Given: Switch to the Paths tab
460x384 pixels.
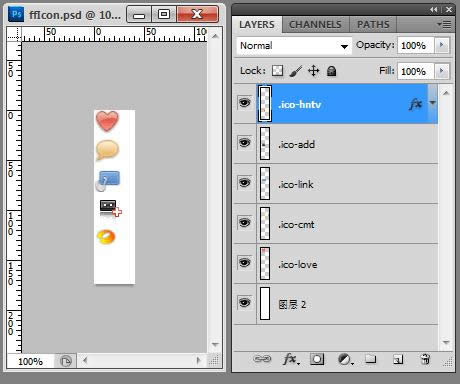Looking at the screenshot, I should (373, 25).
